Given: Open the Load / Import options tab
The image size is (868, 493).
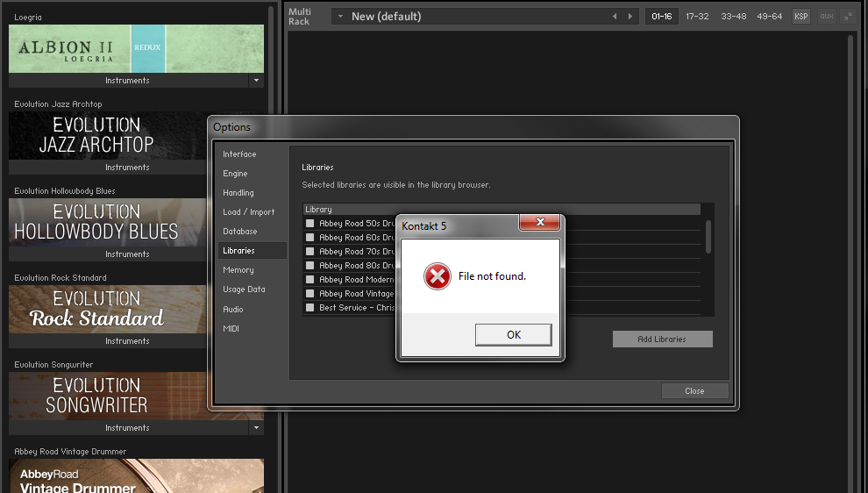Looking at the screenshot, I should pyautogui.click(x=248, y=212).
